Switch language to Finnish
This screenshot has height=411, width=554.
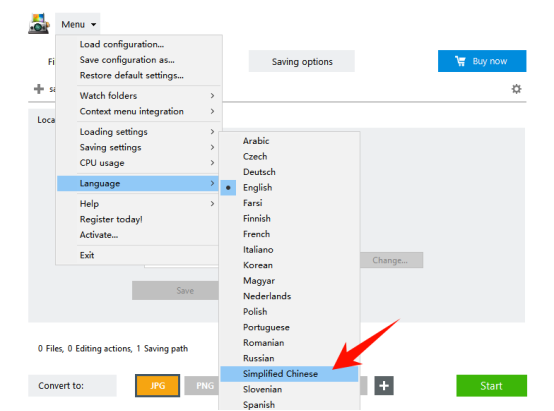click(289, 219)
